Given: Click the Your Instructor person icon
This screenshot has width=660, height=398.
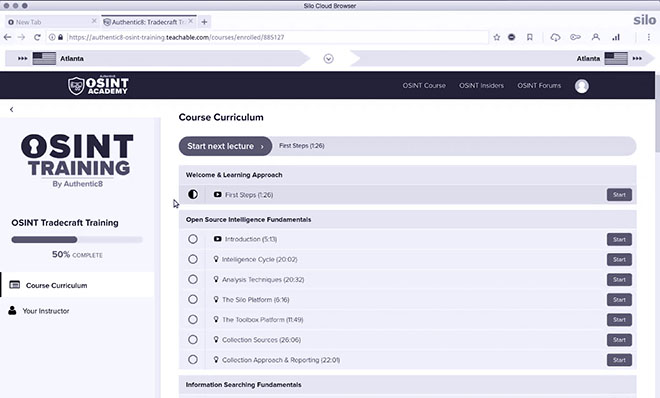Looking at the screenshot, I should tap(12, 310).
